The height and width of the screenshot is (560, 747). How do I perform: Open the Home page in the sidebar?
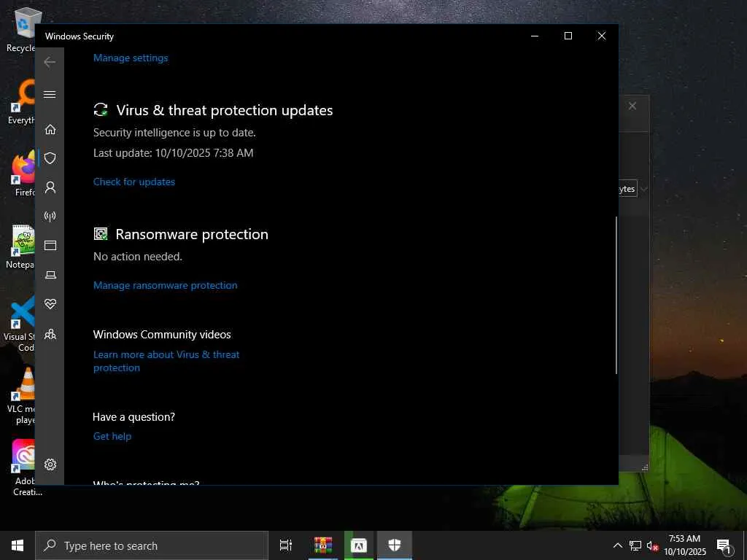[50, 129]
